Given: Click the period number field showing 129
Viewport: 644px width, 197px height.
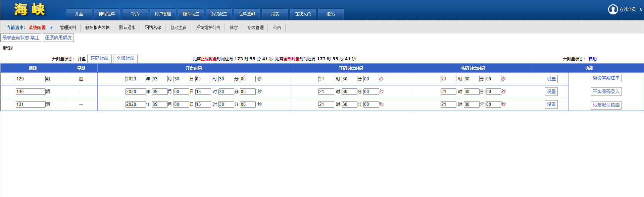Looking at the screenshot, I should pos(30,79).
